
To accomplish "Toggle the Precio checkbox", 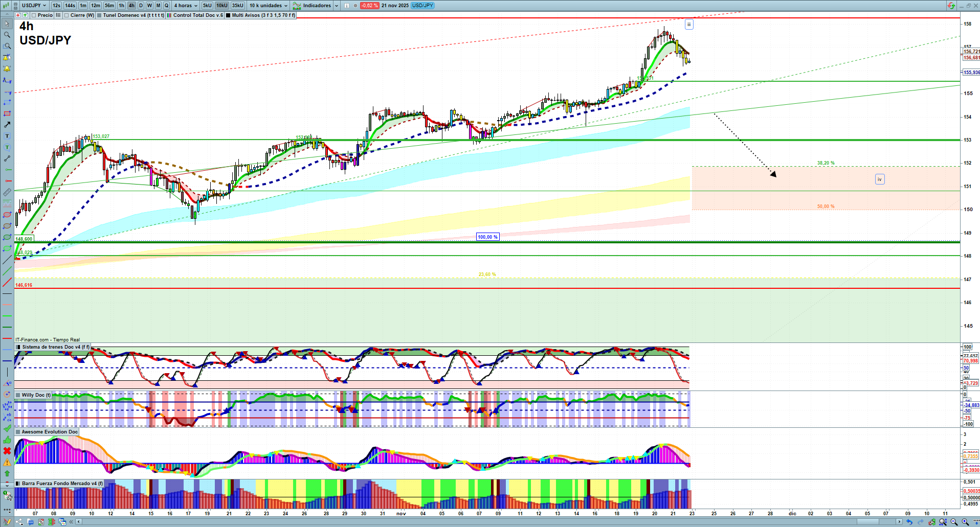I will coord(34,15).
